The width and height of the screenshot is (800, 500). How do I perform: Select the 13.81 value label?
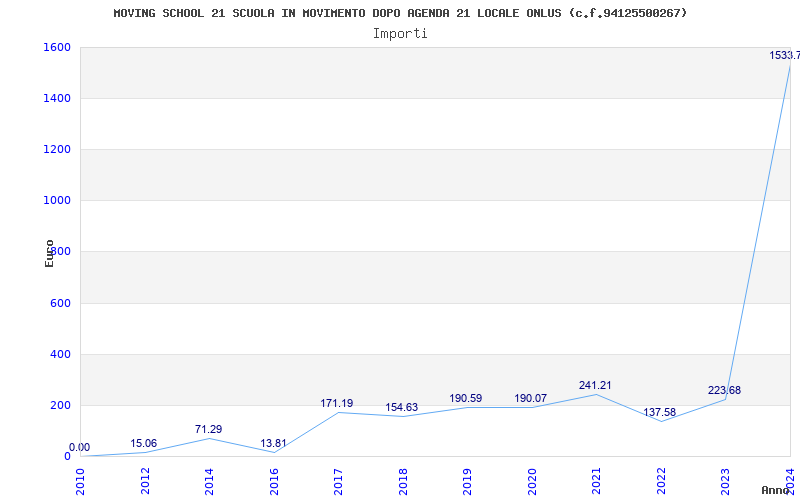pos(273,444)
